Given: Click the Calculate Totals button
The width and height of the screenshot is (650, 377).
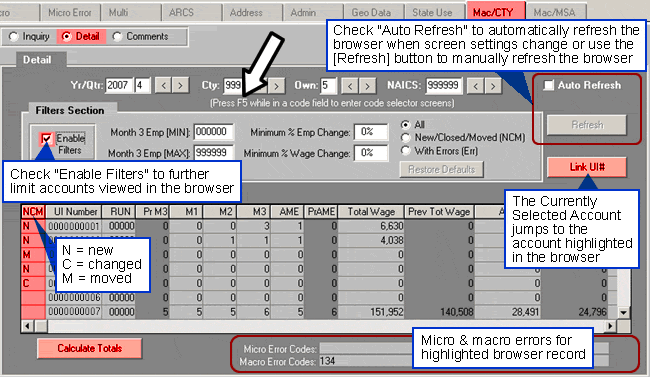Looking at the screenshot, I should (x=90, y=348).
